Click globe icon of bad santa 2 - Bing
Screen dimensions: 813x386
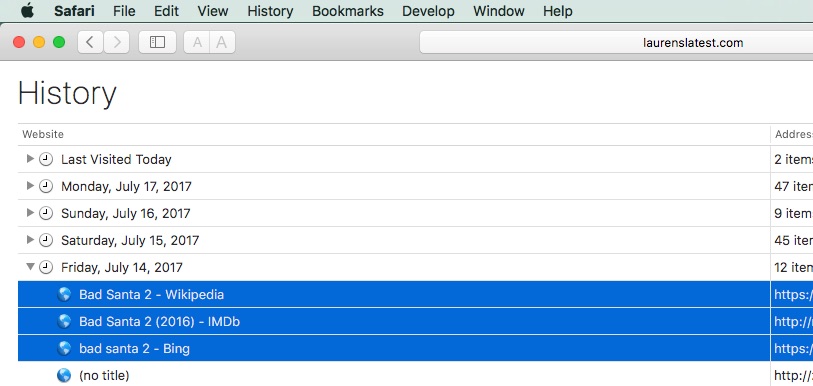pos(64,349)
